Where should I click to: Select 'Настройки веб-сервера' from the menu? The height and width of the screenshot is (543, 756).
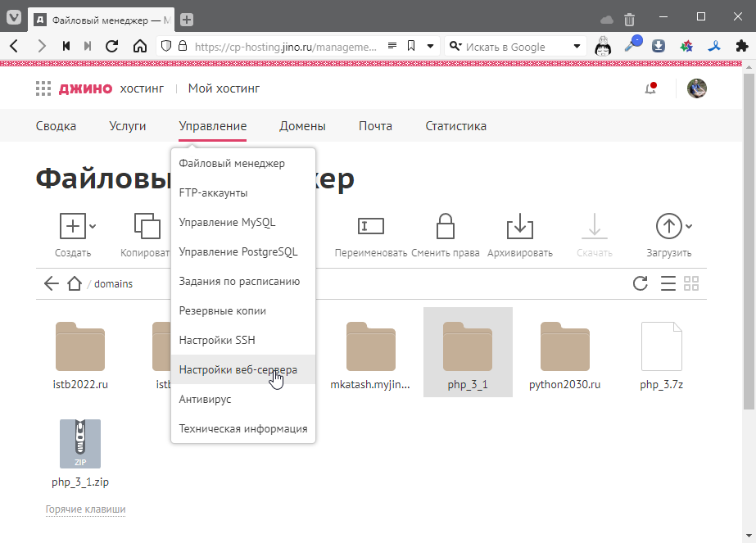tap(238, 370)
